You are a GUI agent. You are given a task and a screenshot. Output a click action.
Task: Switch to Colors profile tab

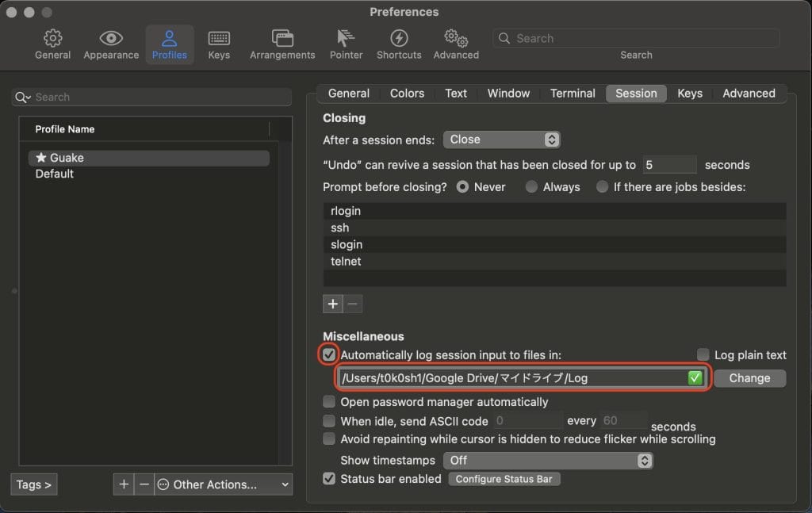pyautogui.click(x=407, y=94)
